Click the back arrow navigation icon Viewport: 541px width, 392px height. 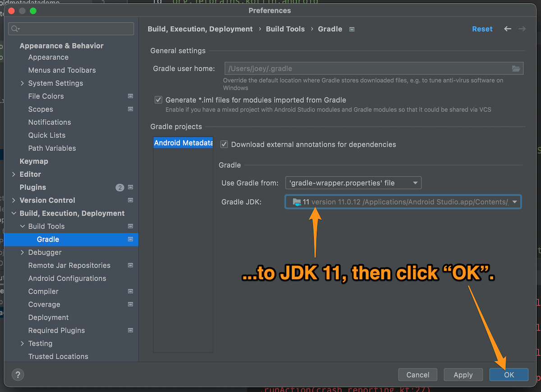(x=508, y=29)
